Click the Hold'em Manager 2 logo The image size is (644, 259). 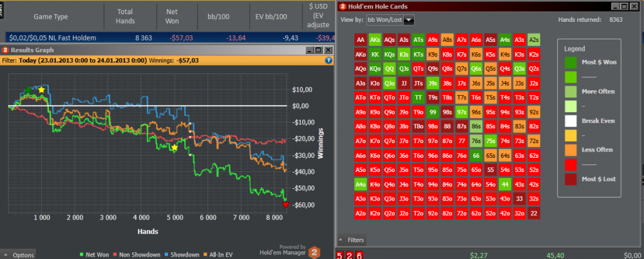click(x=314, y=252)
